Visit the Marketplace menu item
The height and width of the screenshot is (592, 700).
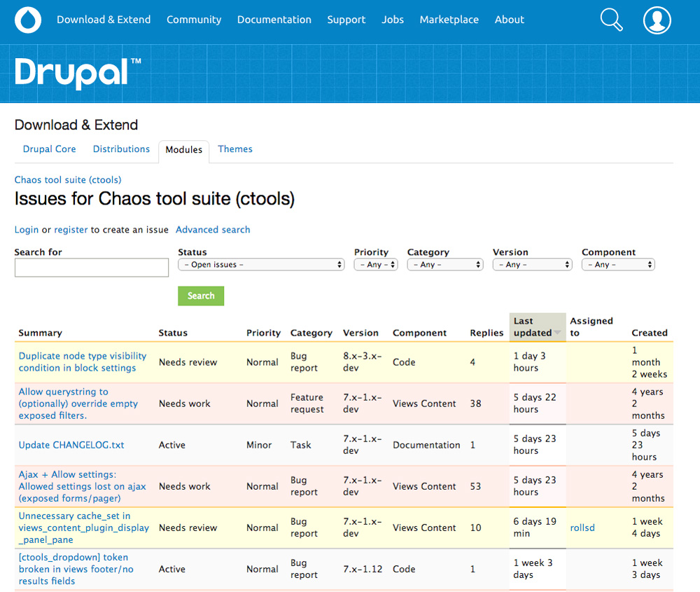(449, 20)
